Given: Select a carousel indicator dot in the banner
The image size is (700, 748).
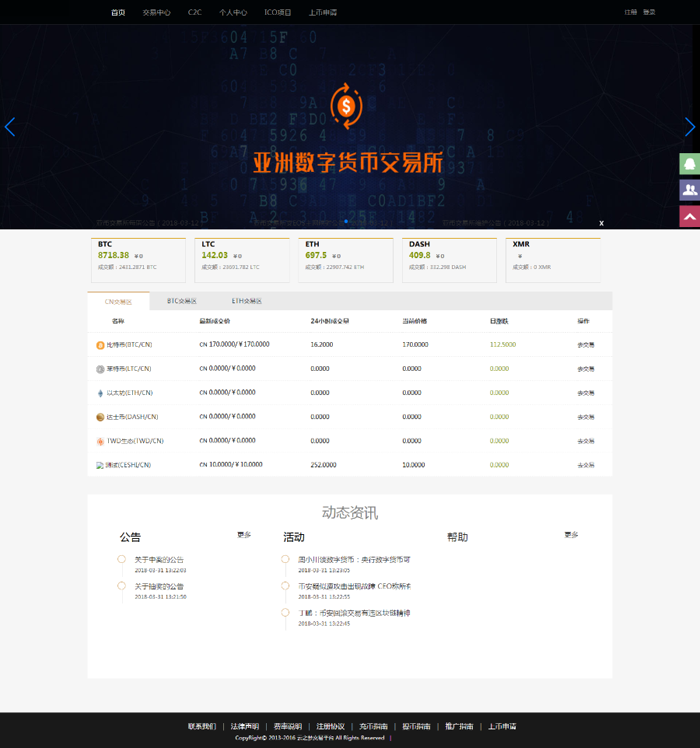Looking at the screenshot, I should [345, 222].
